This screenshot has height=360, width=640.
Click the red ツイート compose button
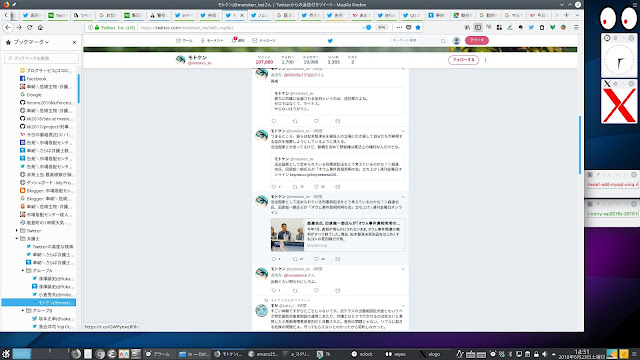[476, 40]
